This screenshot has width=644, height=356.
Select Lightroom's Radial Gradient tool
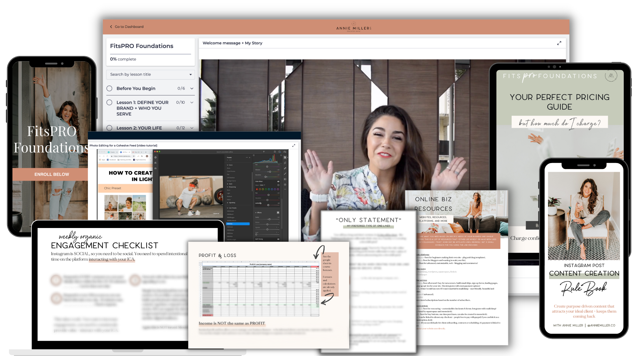[285, 184]
